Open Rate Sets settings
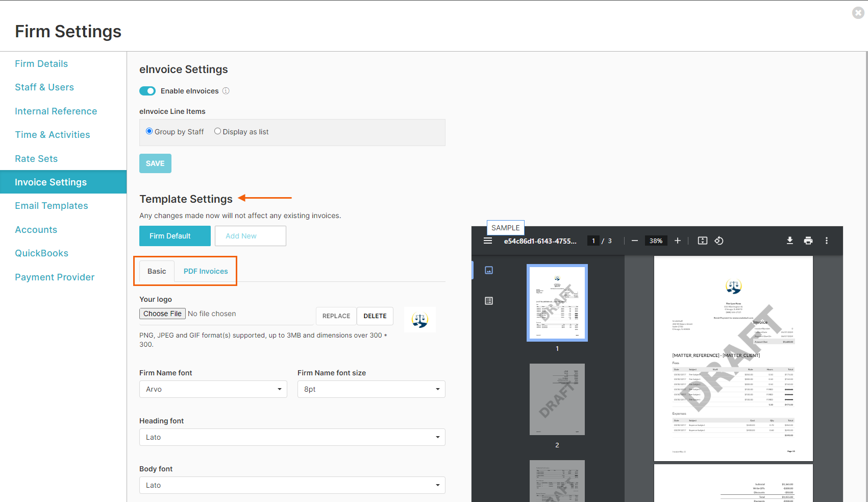Screen dimensions: 868x502 point(36,159)
